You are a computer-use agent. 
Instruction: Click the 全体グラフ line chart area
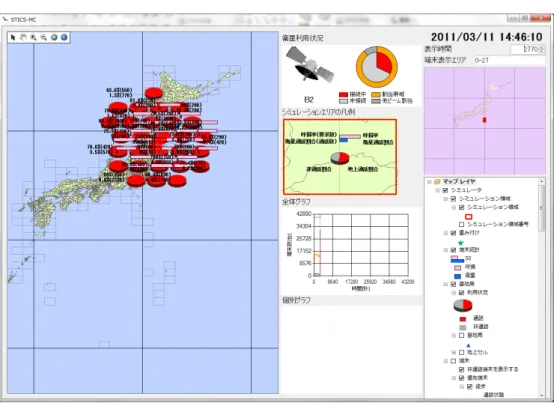tap(361, 244)
